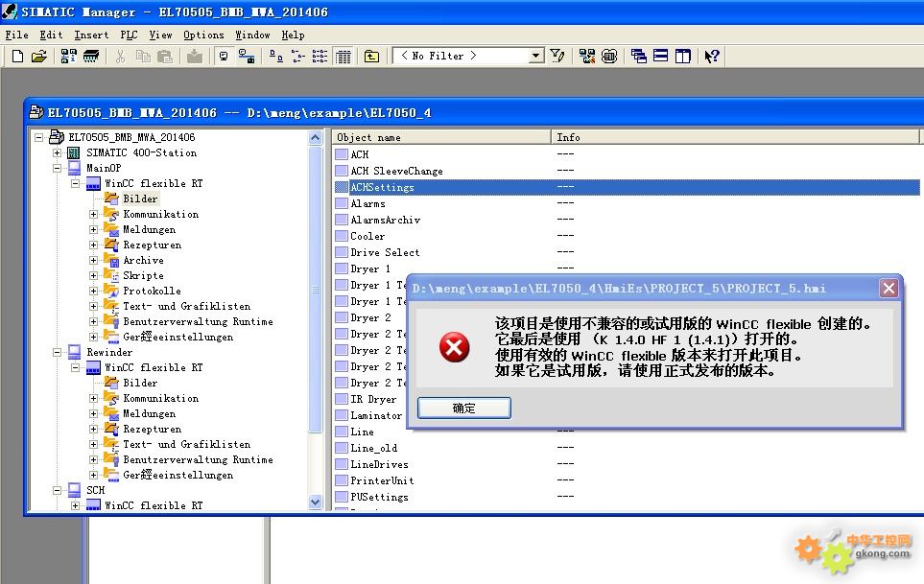The image size is (924, 584).
Task: Open the File menu
Action: pyautogui.click(x=16, y=35)
